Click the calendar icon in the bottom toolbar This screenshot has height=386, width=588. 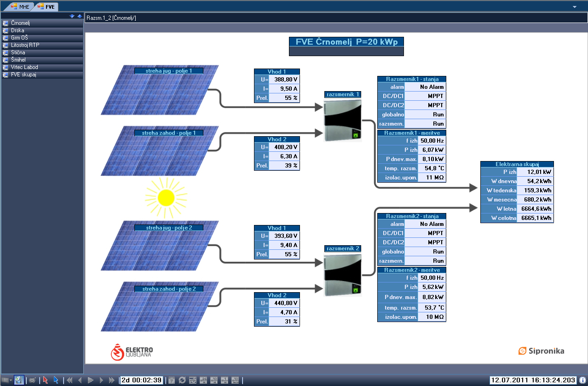coord(171,380)
